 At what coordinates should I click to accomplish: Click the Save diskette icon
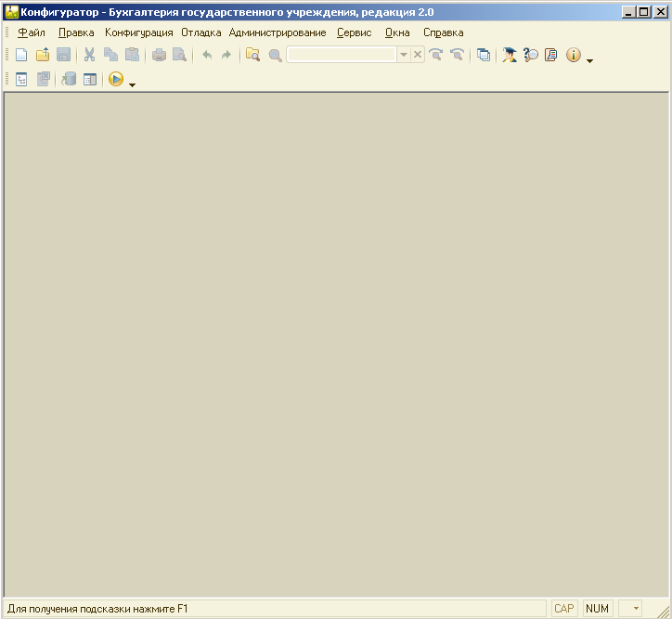[63, 55]
